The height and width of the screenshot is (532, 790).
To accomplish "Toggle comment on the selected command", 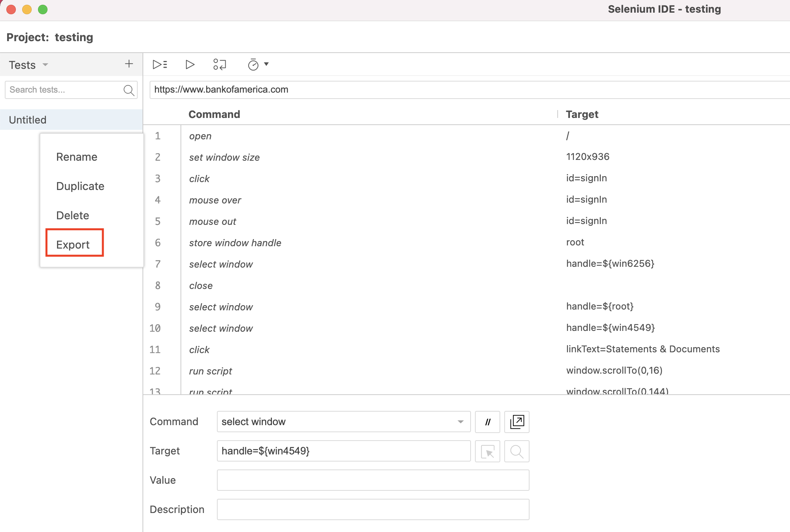I will (x=487, y=422).
